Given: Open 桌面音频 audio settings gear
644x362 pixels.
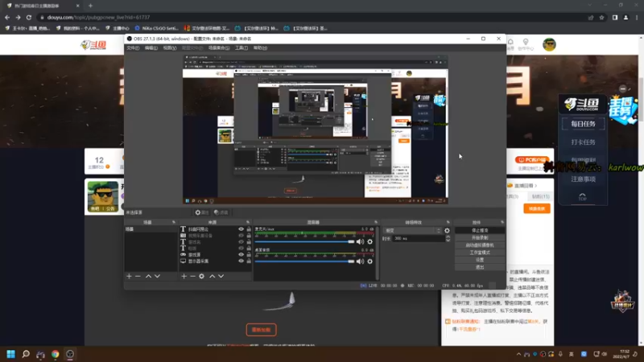Looking at the screenshot, I should click(370, 261).
